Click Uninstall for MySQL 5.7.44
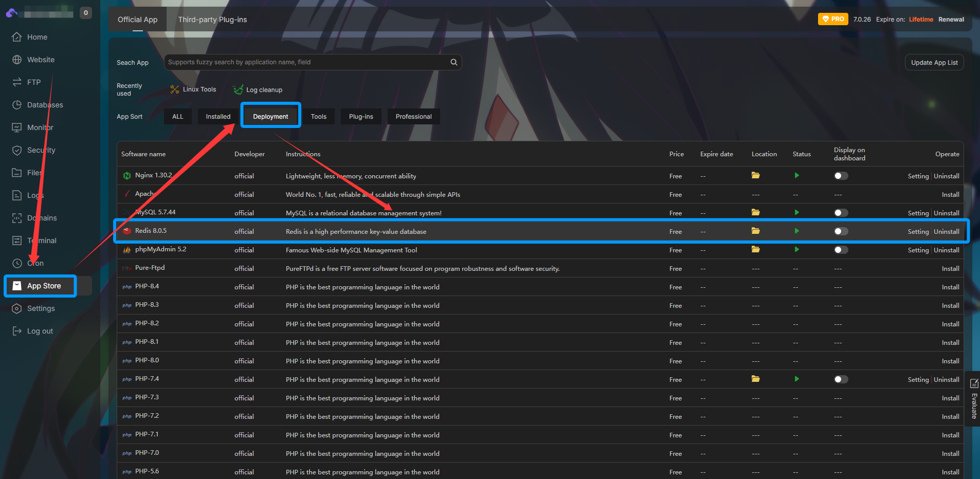 coord(947,213)
